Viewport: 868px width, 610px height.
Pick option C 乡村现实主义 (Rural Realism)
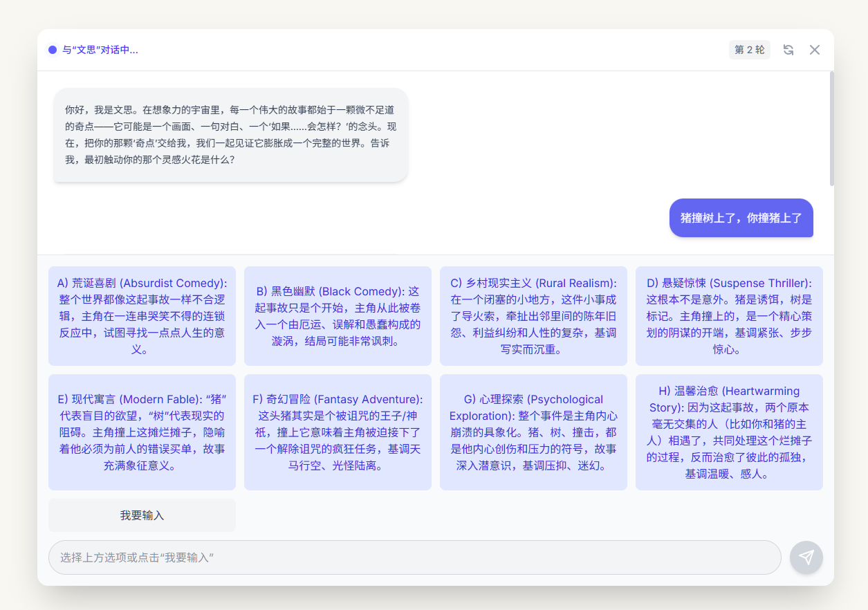(x=533, y=316)
